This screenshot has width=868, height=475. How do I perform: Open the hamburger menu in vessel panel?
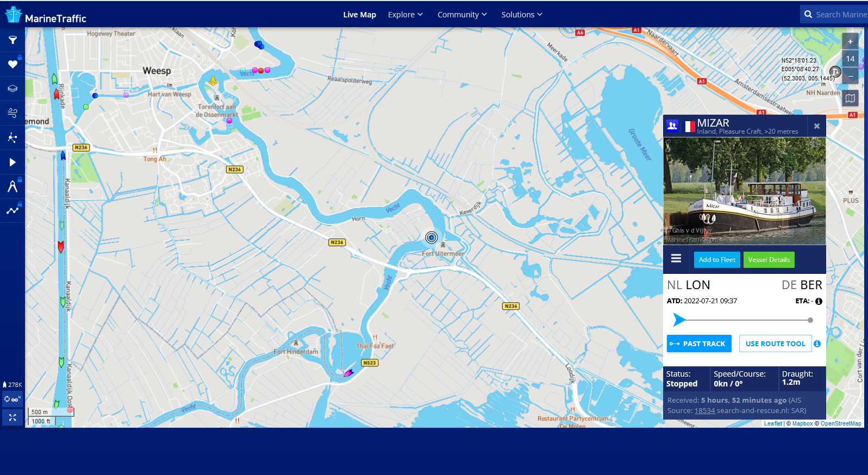point(676,259)
